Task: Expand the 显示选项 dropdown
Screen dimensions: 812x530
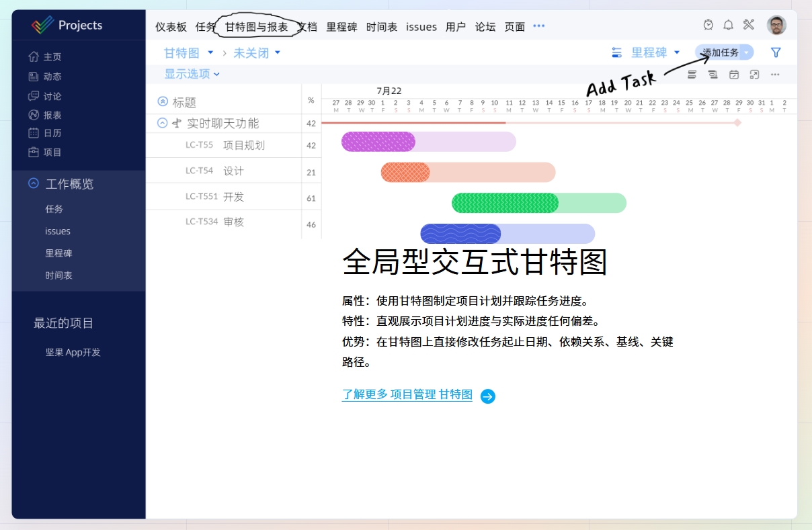Action: click(192, 74)
